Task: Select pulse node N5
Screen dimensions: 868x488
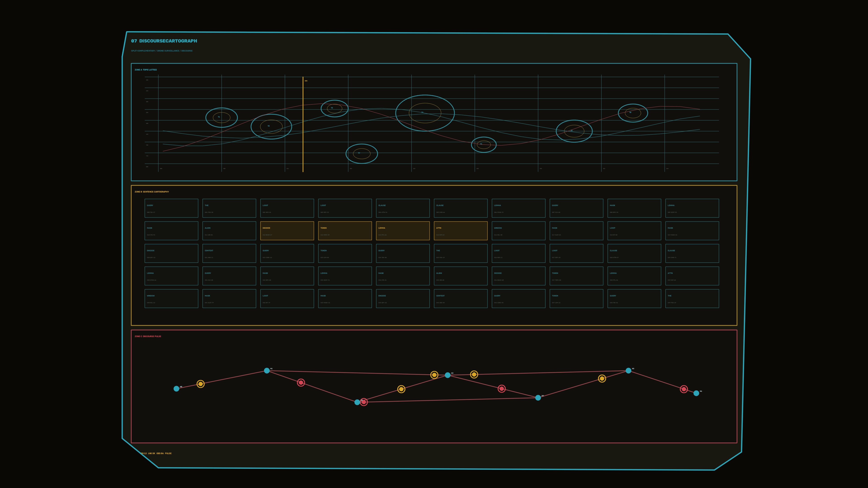Action: click(x=628, y=371)
